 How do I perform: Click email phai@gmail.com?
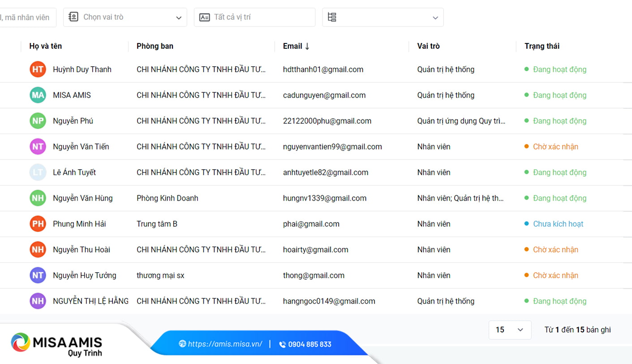(x=311, y=224)
